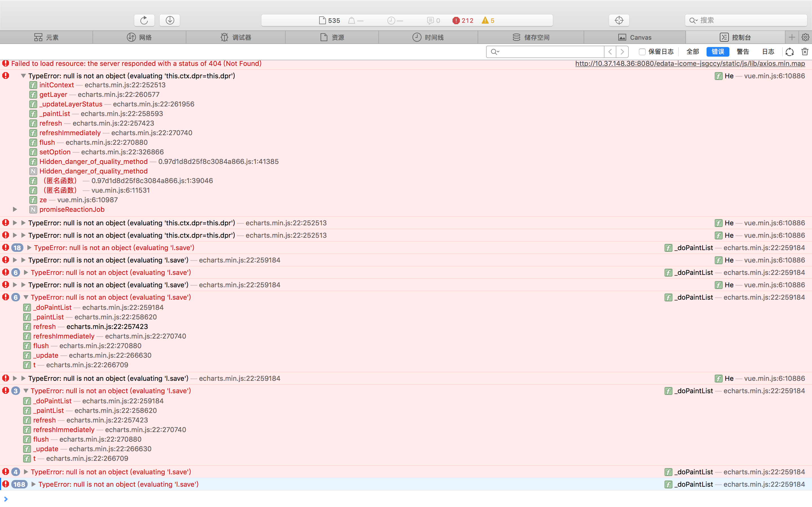Select the 全部 filter option
Screen dimensions: 812x507
692,52
